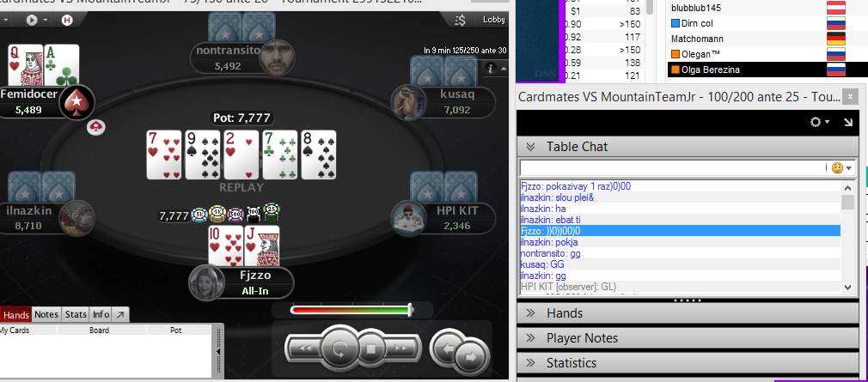This screenshot has height=382, width=868.
Task: Click the table chat text input
Action: click(673, 168)
